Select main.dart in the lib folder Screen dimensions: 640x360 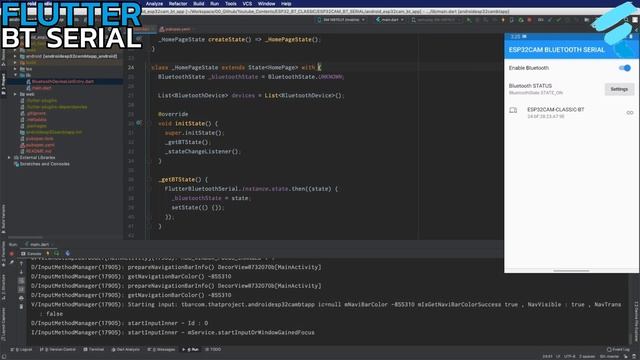pos(41,88)
